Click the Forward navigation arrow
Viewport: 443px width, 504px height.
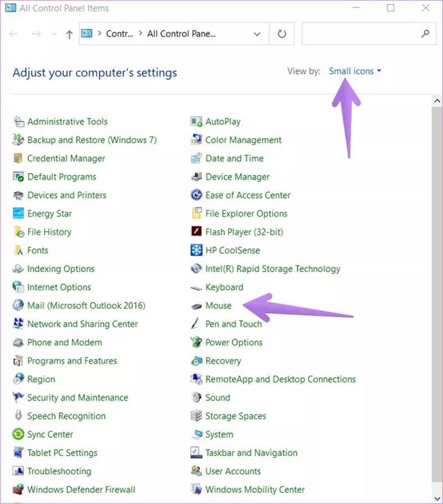36,34
